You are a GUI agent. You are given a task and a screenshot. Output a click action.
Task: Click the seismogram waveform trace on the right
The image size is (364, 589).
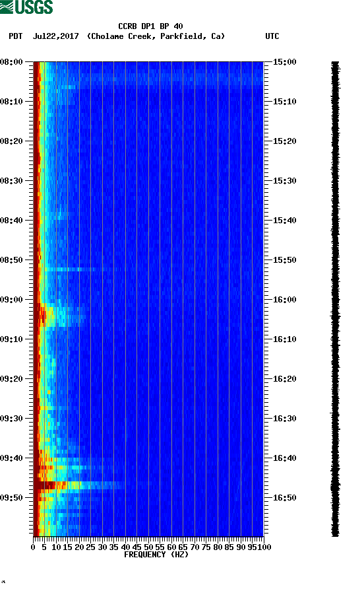click(x=335, y=299)
